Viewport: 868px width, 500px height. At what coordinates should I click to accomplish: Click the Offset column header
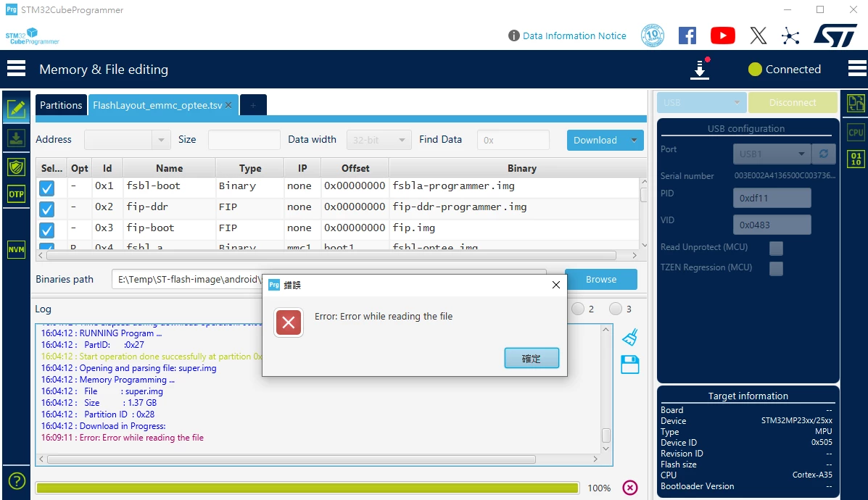click(x=355, y=168)
